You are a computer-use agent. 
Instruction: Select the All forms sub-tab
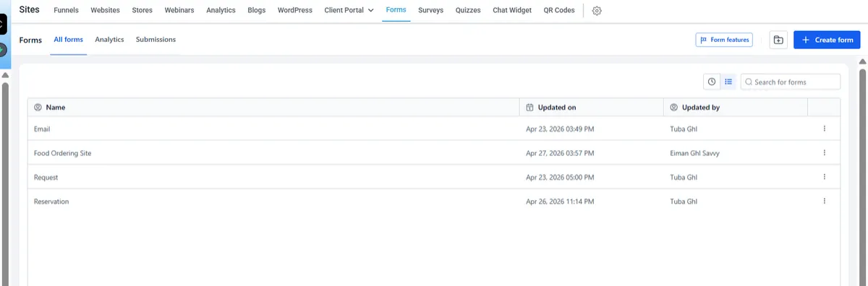click(69, 40)
